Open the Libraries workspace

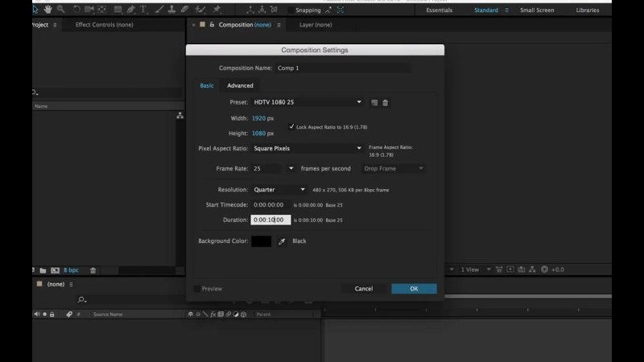tap(588, 10)
